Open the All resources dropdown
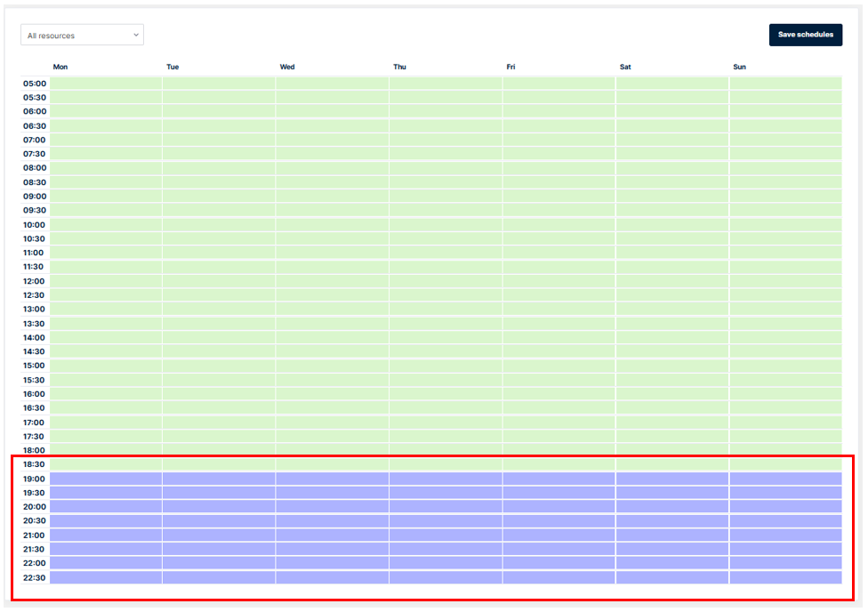This screenshot has height=612, width=868. pyautogui.click(x=82, y=36)
